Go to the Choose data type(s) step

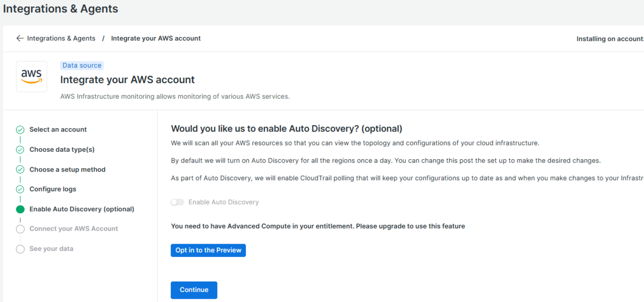pyautogui.click(x=62, y=150)
